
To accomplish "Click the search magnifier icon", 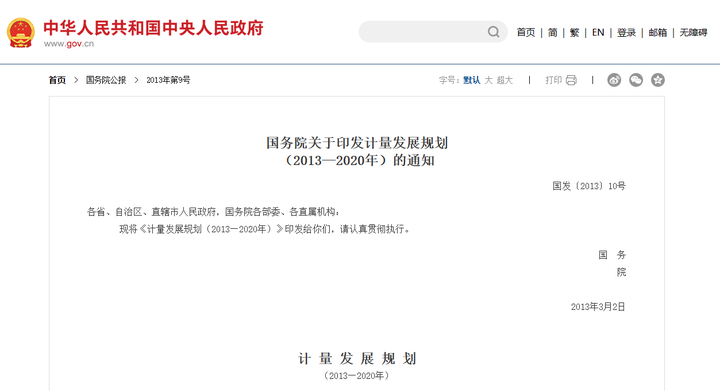I will point(494,32).
